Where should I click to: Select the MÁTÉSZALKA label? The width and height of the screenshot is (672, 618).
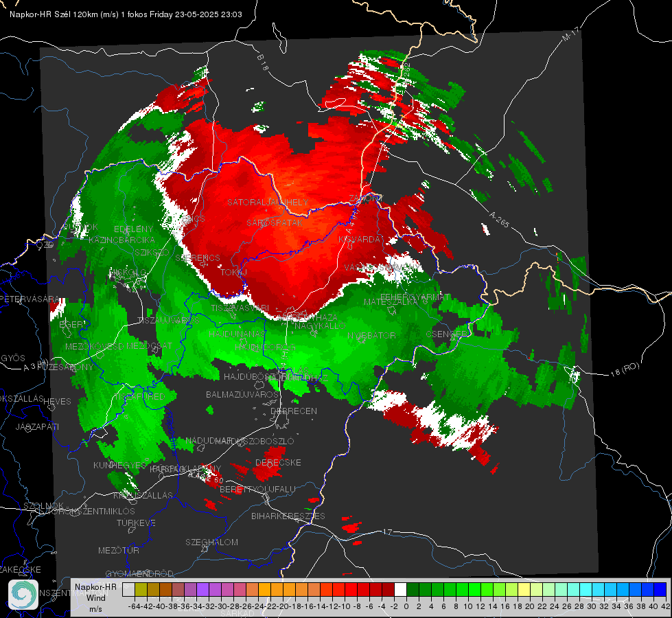point(391,301)
